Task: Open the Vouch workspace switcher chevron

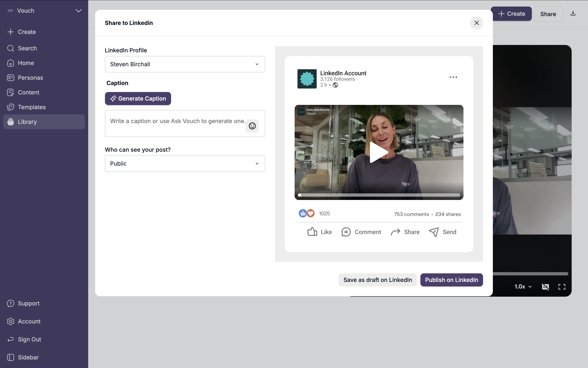Action: [78, 11]
